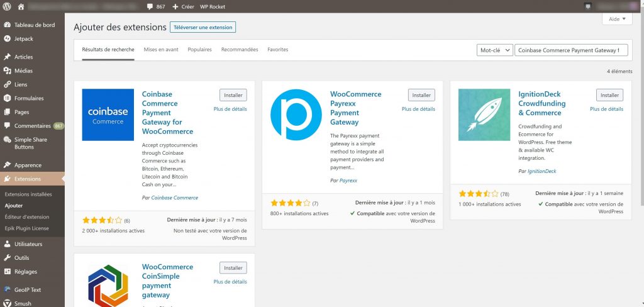Image resolution: width=644 pixels, height=307 pixels.
Task: Open the Mot-clé search type dropdown
Action: 494,50
